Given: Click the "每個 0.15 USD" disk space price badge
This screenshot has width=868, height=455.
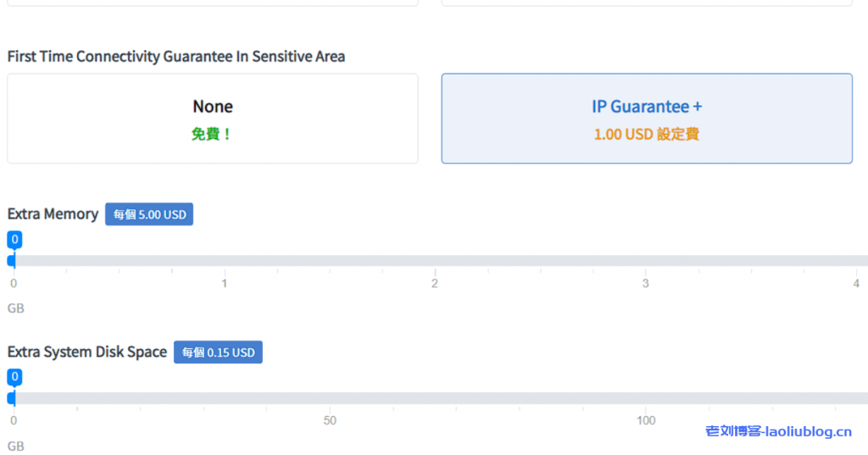Looking at the screenshot, I should (x=218, y=352).
